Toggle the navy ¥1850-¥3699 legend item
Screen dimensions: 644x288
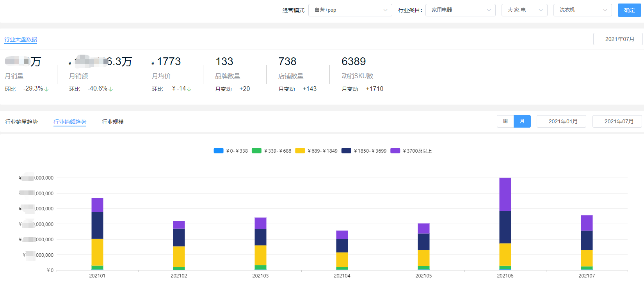(x=364, y=151)
